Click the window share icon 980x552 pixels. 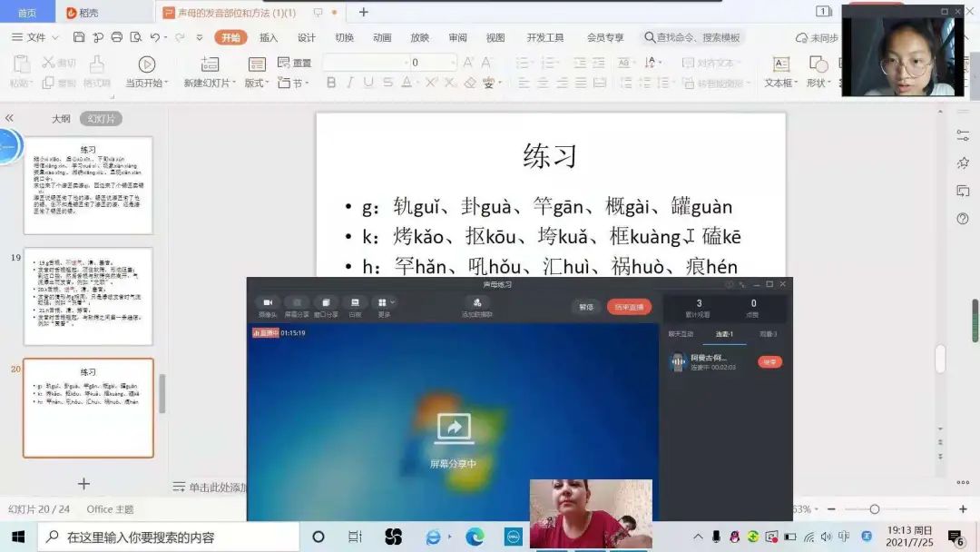326,303
